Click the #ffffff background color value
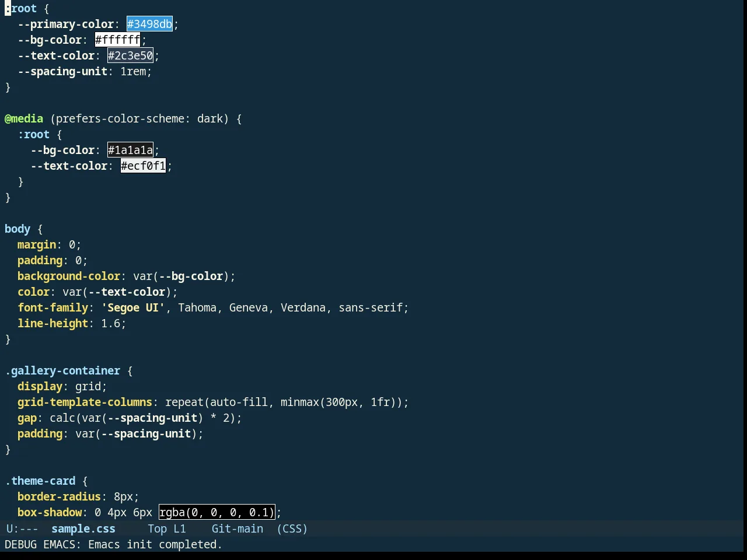Image resolution: width=747 pixels, height=560 pixels. [x=117, y=40]
